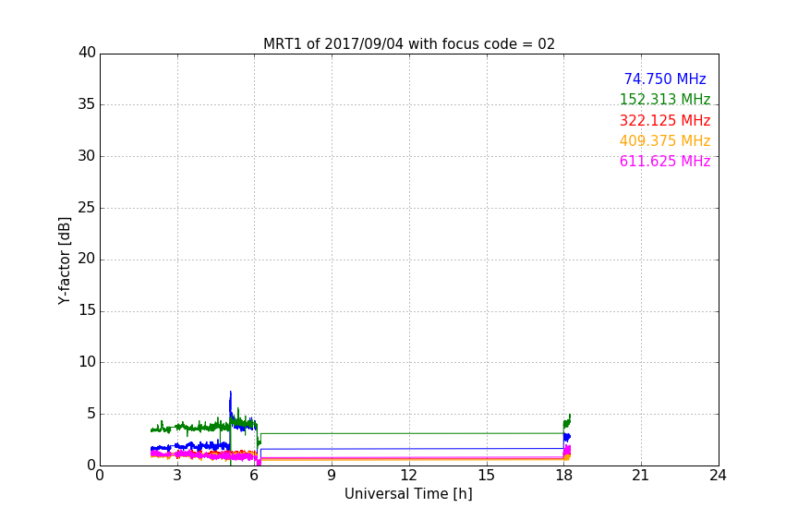Click the x-axis tick label 9
Viewport: 798px width, 532px height.
pyautogui.click(x=332, y=476)
